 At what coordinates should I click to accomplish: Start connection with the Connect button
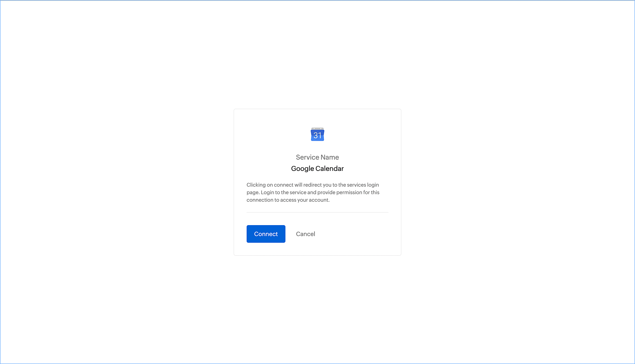point(266,234)
